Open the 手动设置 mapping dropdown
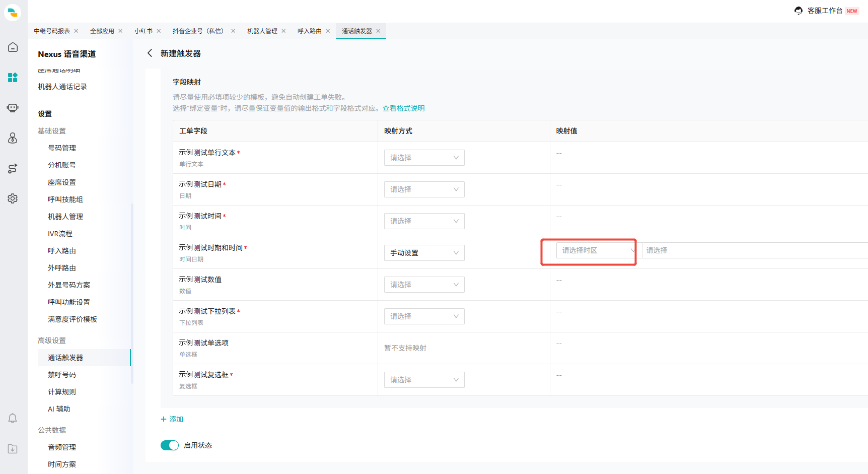Screen dimensions: 868x474 tap(424, 253)
